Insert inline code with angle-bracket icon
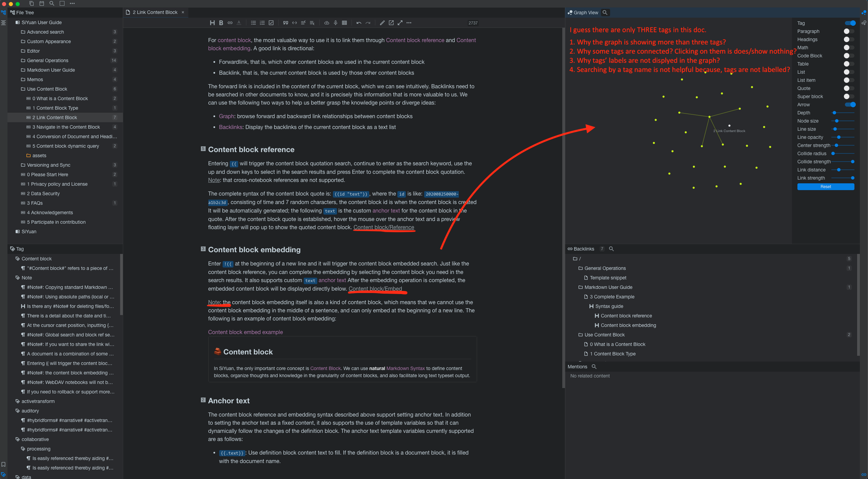This screenshot has height=479, width=868. 295,23
